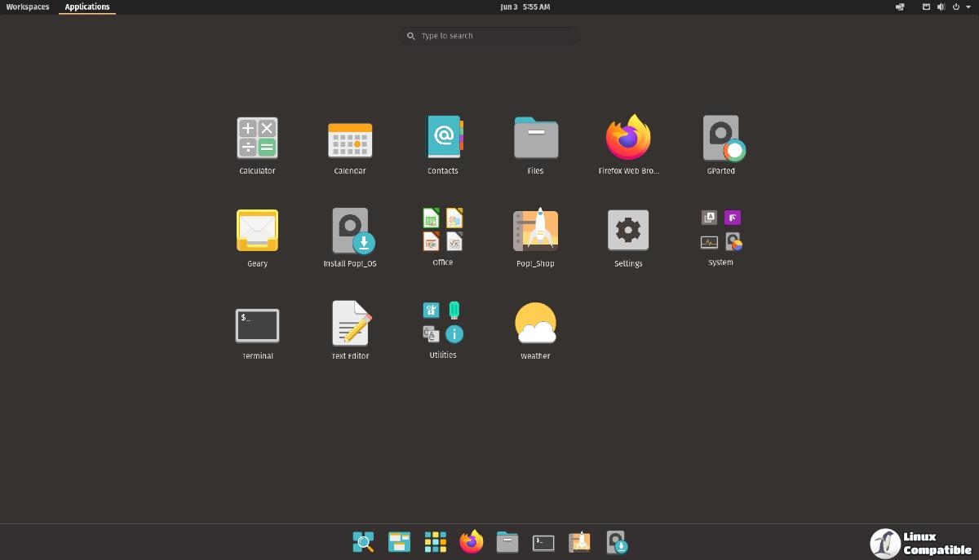Screen dimensions: 979x560
Task: Click the date and time clock
Action: tap(525, 7)
